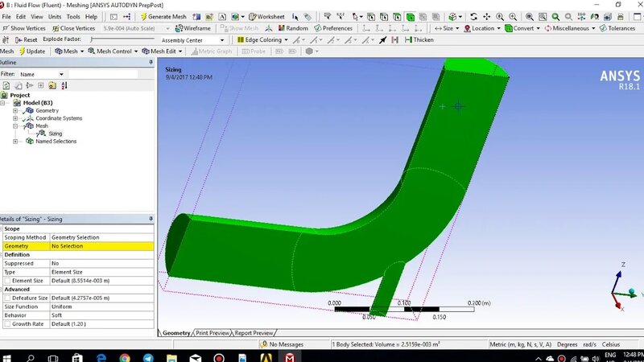Viewport: 644px width, 362px height.
Task: Expand the Geometry tree node
Action: [15, 111]
